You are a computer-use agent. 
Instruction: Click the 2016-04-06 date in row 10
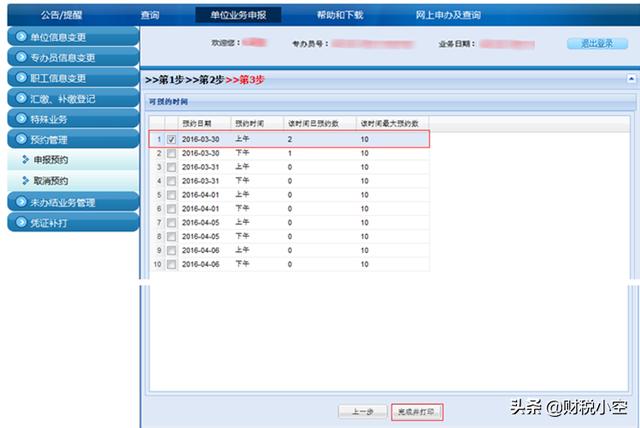(x=200, y=264)
